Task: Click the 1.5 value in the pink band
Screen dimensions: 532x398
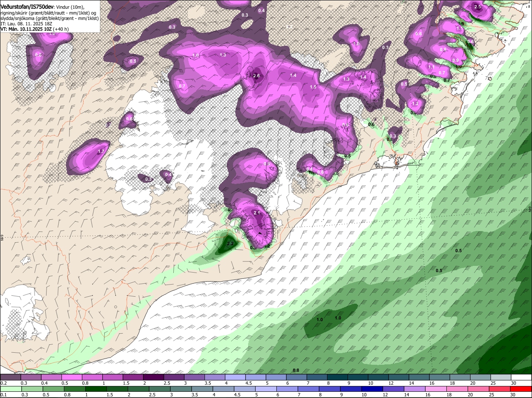Action: click(313, 87)
